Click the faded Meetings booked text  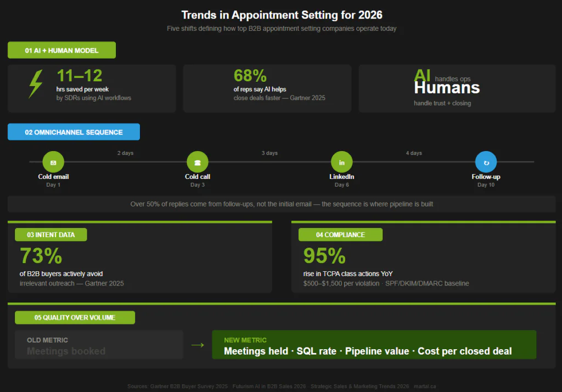pyautogui.click(x=66, y=351)
